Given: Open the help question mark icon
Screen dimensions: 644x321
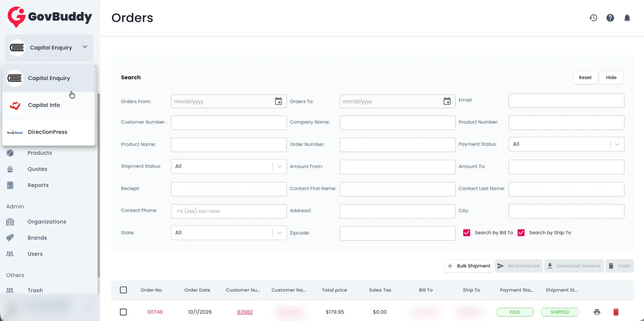Looking at the screenshot, I should 610,18.
